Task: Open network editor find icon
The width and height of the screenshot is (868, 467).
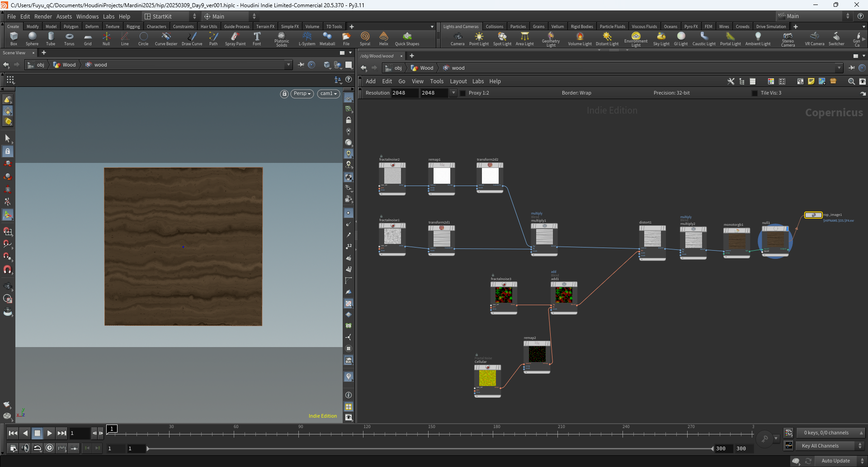Action: point(851,81)
